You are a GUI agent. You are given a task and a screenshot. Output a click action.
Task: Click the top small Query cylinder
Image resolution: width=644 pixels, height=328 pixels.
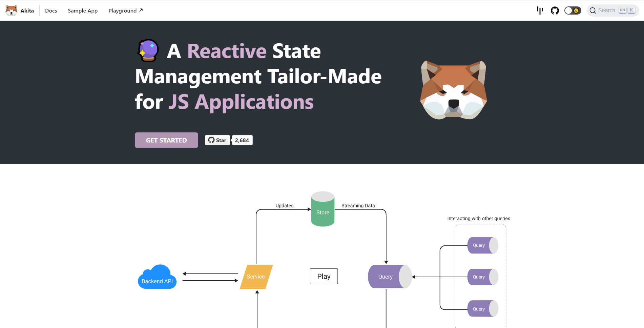point(482,245)
